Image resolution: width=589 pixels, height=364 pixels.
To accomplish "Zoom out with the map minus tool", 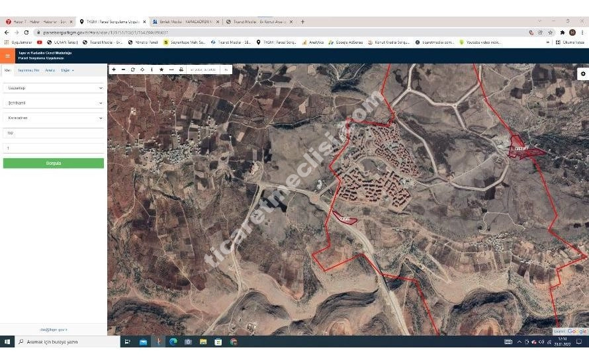I will (x=123, y=69).
